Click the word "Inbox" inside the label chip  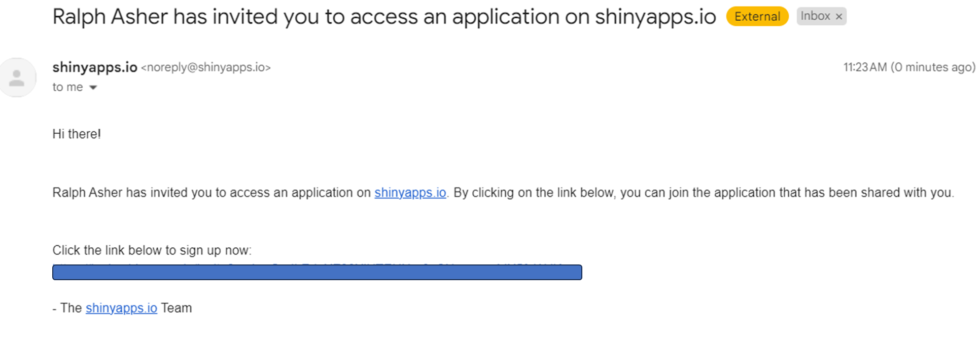pos(815,16)
